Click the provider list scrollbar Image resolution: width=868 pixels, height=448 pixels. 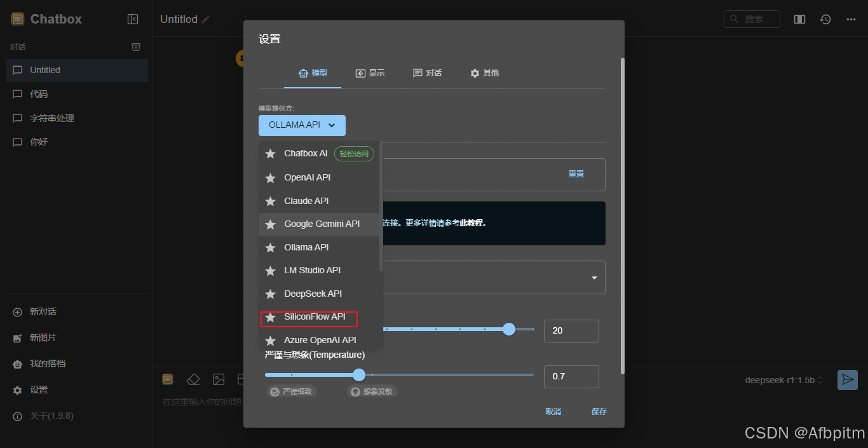[x=381, y=207]
